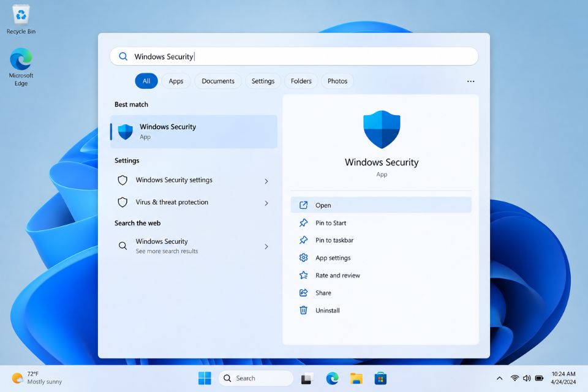Launch Microsoft Edge from the taskbar
Viewport: 588px width, 392px height.
point(332,378)
